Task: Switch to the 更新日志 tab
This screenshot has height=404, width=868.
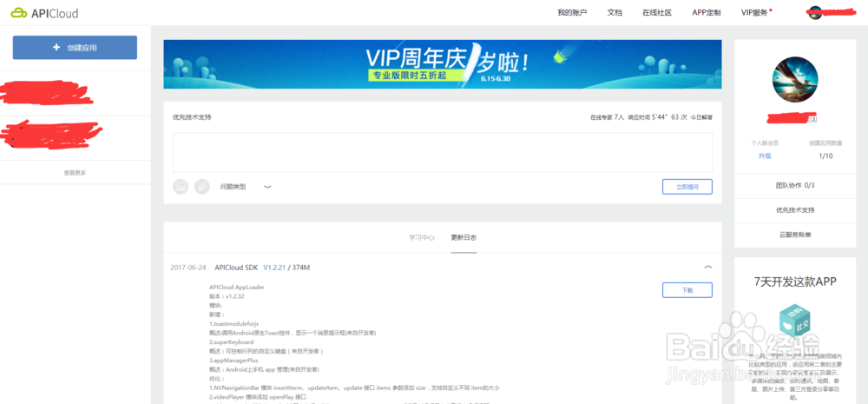Action: point(464,238)
